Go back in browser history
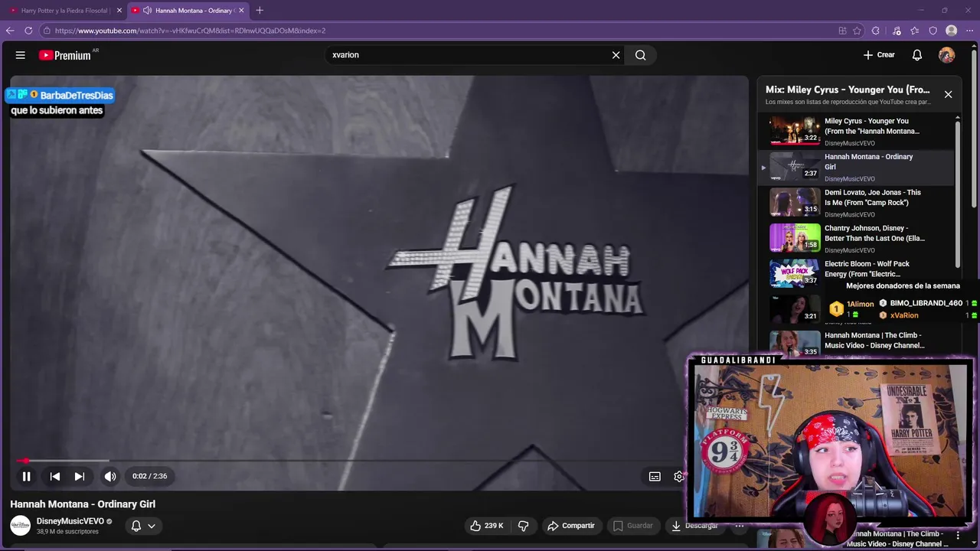The width and height of the screenshot is (980, 551). [10, 31]
